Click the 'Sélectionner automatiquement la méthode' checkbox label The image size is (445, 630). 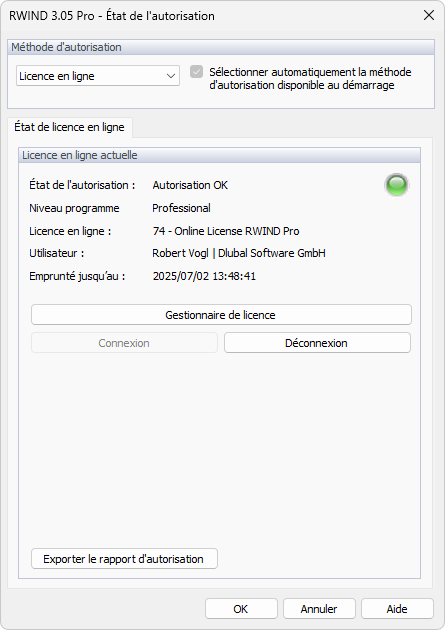pyautogui.click(x=310, y=78)
